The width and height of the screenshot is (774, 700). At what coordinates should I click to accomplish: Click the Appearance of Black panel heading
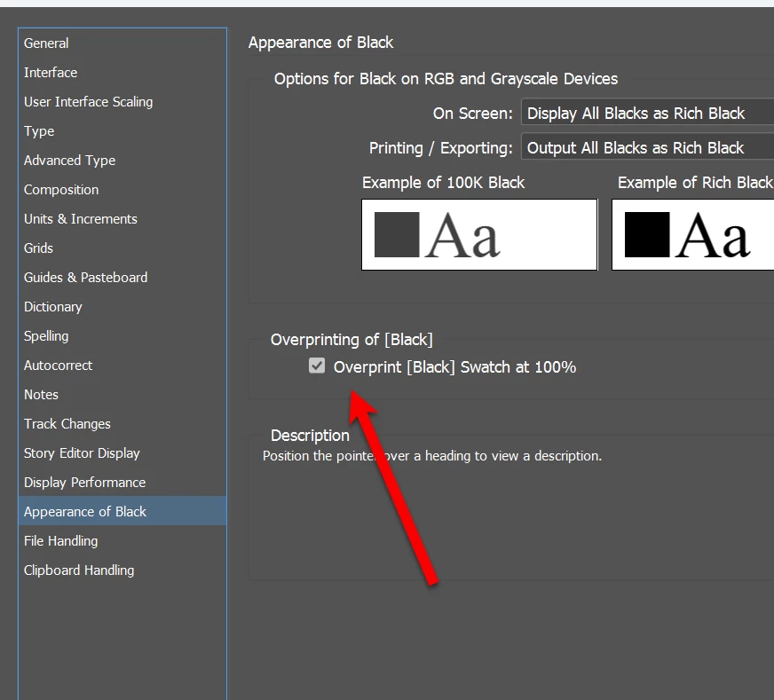coord(320,43)
